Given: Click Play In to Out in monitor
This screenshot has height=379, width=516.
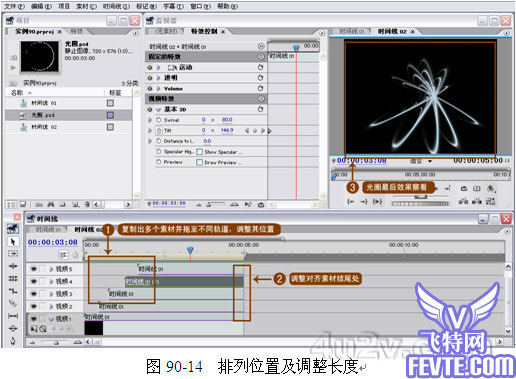Looking at the screenshot, I should click(x=377, y=201).
